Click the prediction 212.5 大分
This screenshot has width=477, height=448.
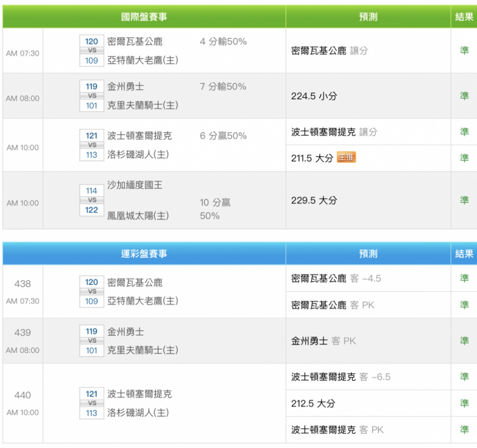click(x=314, y=404)
